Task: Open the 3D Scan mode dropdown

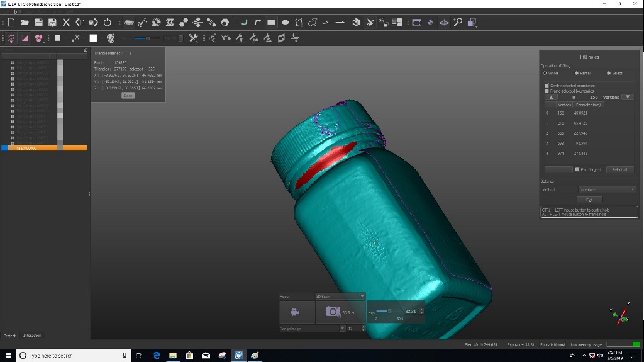Action: coord(340,296)
